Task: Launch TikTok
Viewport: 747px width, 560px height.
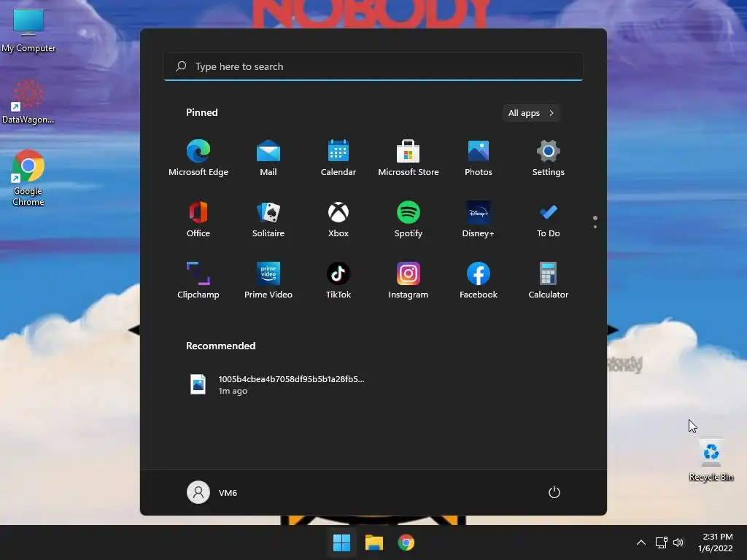Action: [338, 281]
